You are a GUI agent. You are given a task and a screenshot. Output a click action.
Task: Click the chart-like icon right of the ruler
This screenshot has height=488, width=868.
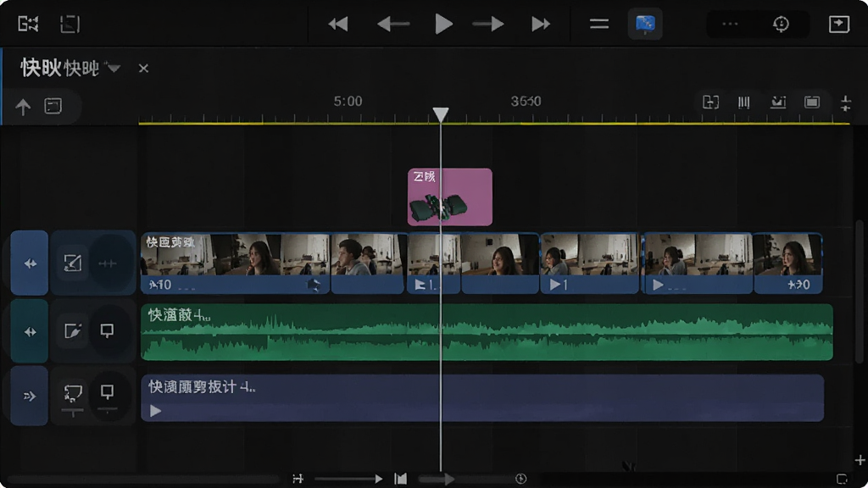[x=778, y=102]
